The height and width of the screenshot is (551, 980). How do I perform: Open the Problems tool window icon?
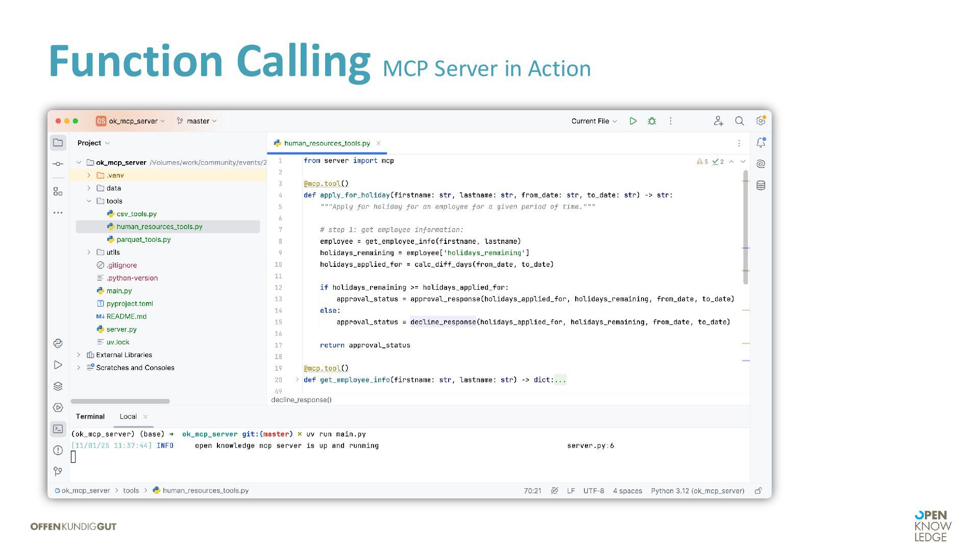pyautogui.click(x=58, y=450)
